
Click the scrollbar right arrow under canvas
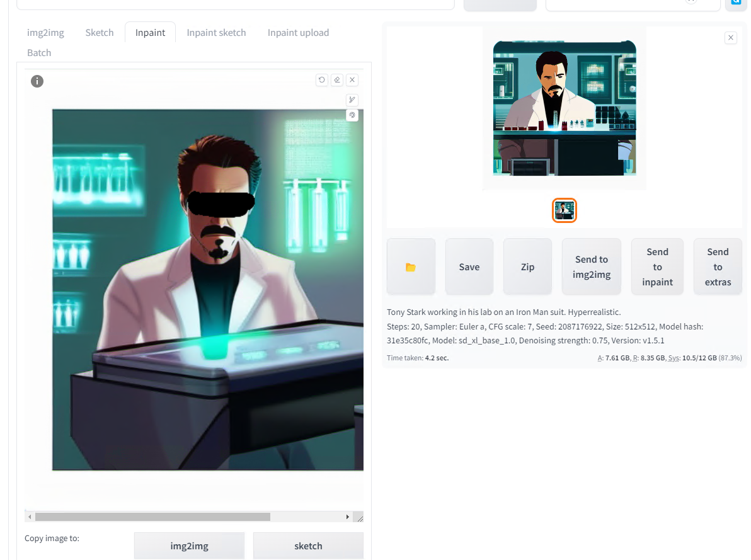click(348, 517)
